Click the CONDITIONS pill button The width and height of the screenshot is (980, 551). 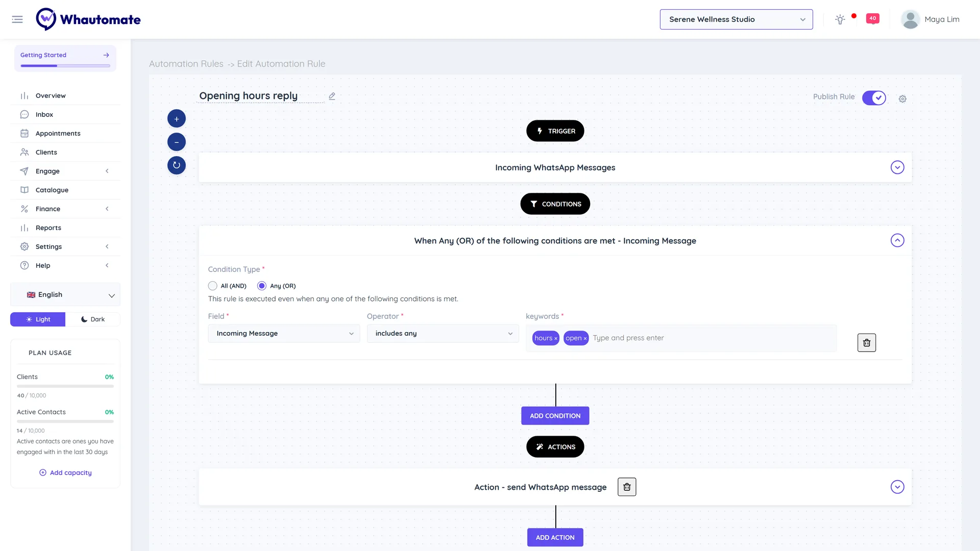(555, 204)
